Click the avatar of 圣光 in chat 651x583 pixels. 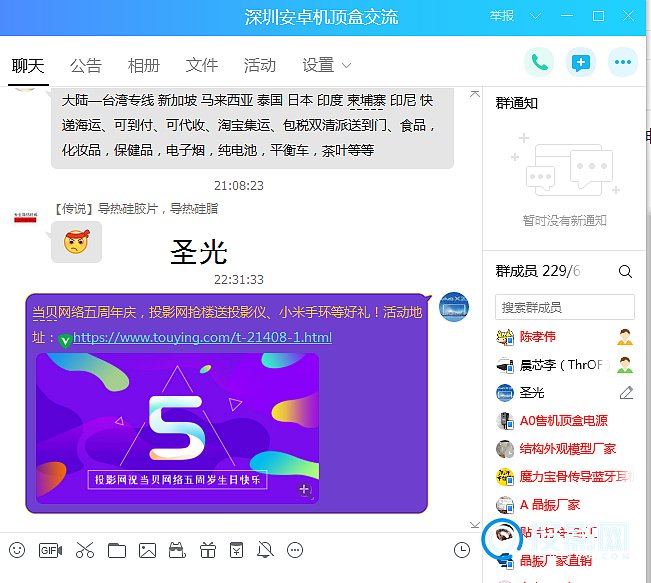click(x=454, y=307)
